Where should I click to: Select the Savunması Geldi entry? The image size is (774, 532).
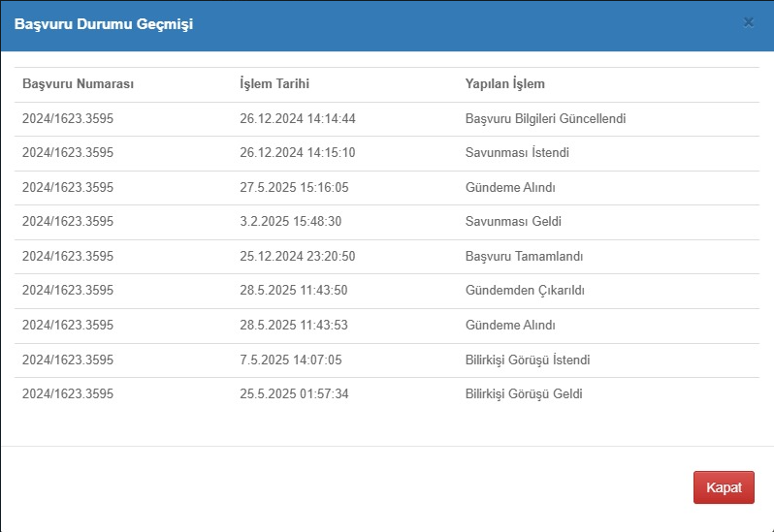pos(513,221)
